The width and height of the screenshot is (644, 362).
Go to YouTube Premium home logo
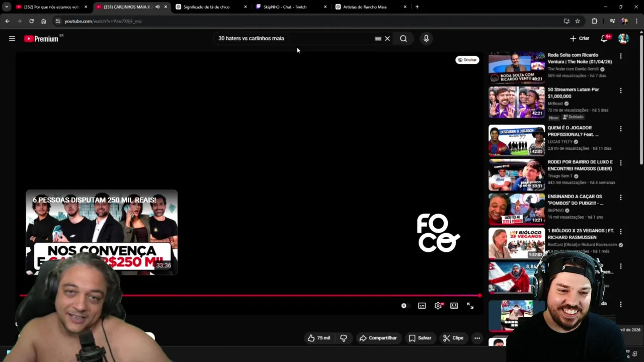click(x=41, y=39)
